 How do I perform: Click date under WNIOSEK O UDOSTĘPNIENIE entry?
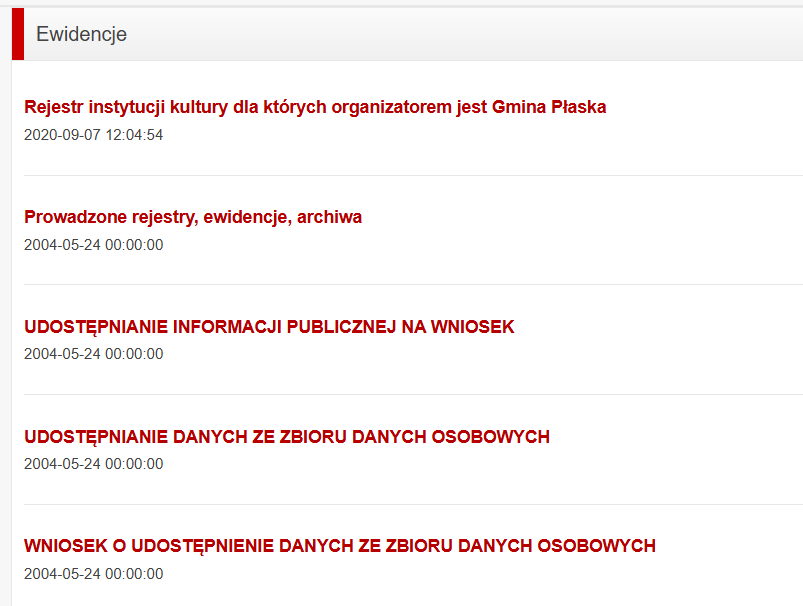coord(93,574)
